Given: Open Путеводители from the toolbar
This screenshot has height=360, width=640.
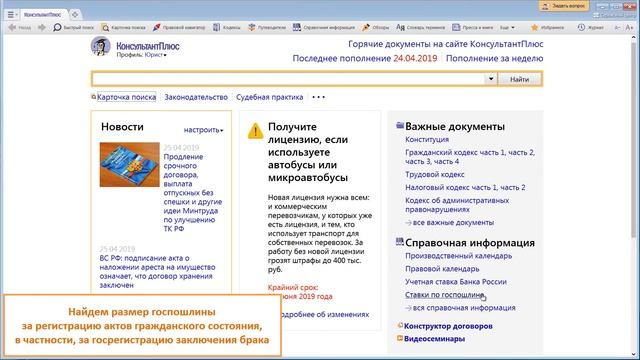Looking at the screenshot, I should 267,27.
